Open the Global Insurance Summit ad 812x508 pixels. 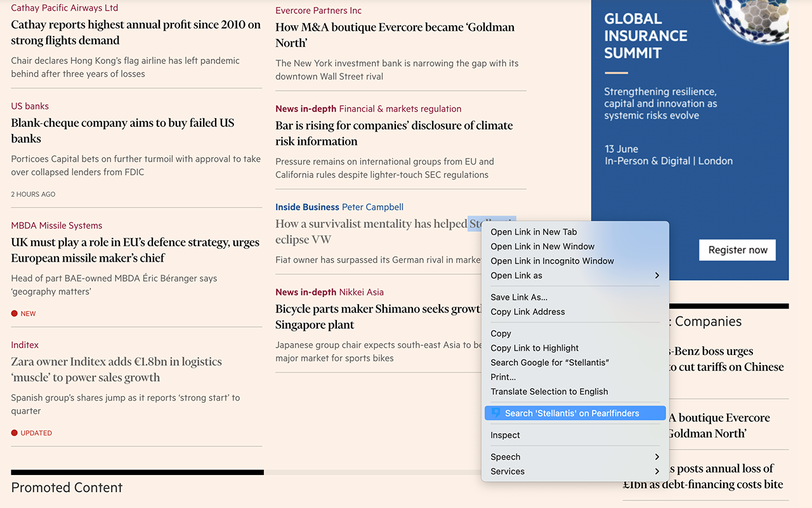tap(690, 140)
